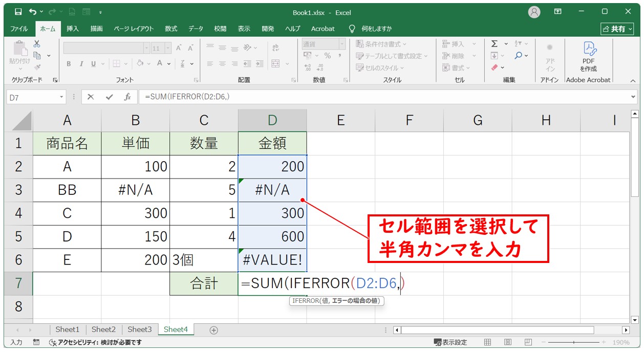644x352 pixels.
Task: Collapse the ribbon with the chevron
Action: pos(633,80)
